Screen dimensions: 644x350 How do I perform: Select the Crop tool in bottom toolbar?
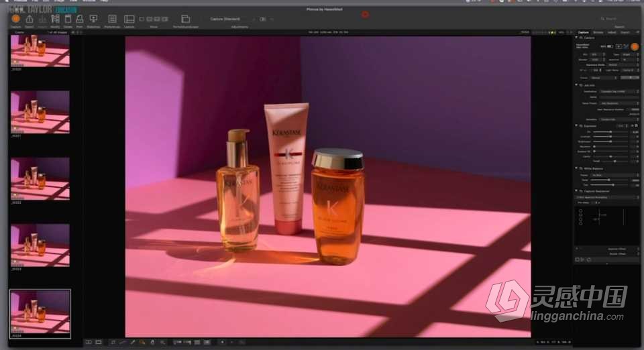click(113, 342)
